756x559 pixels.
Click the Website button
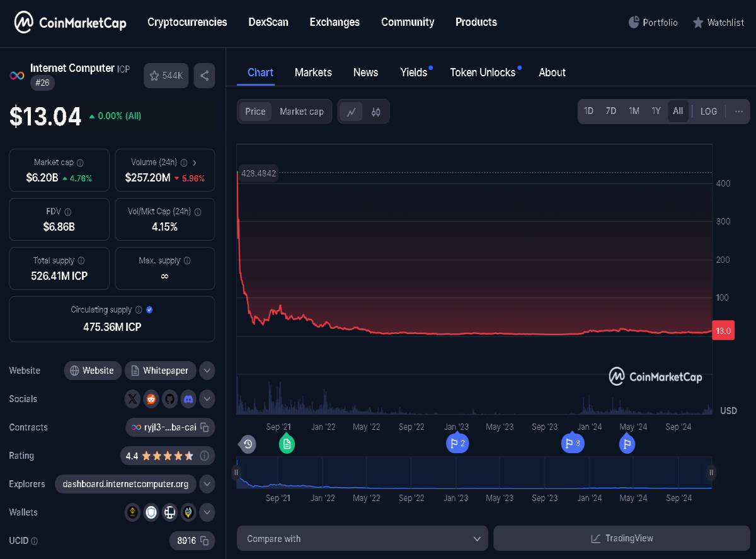[93, 371]
